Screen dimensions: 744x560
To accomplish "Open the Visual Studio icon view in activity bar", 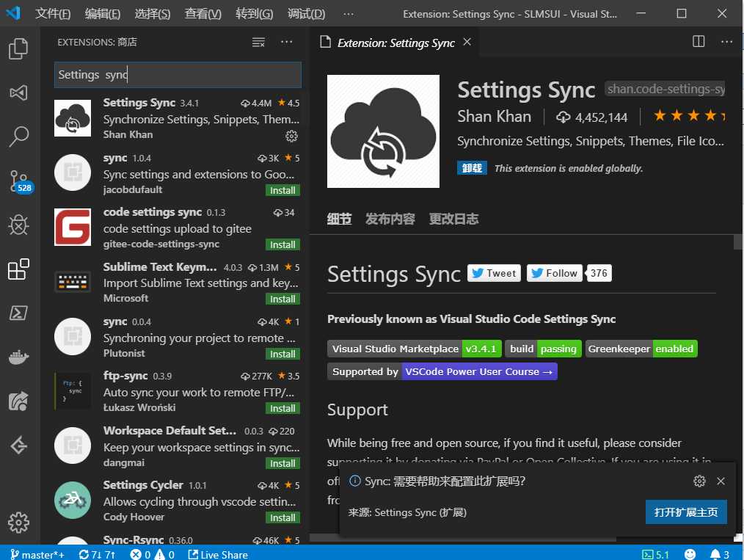I will (18, 92).
